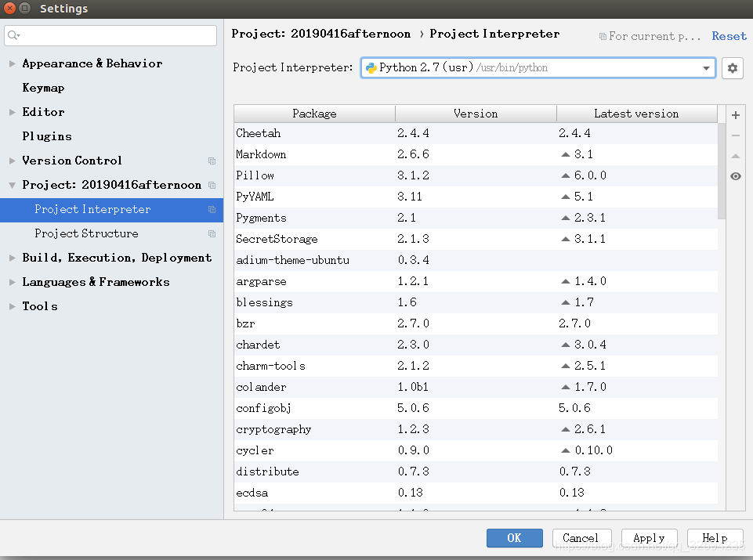Click Python logo in interpreter combo box

371,67
